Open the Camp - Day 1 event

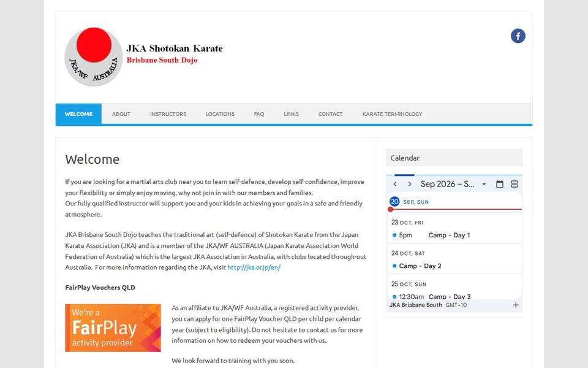click(449, 235)
